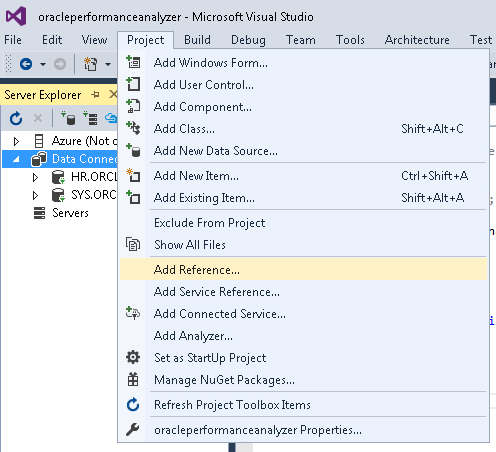Choose Add Existing Item menu entry
The width and height of the screenshot is (496, 452).
point(303,198)
